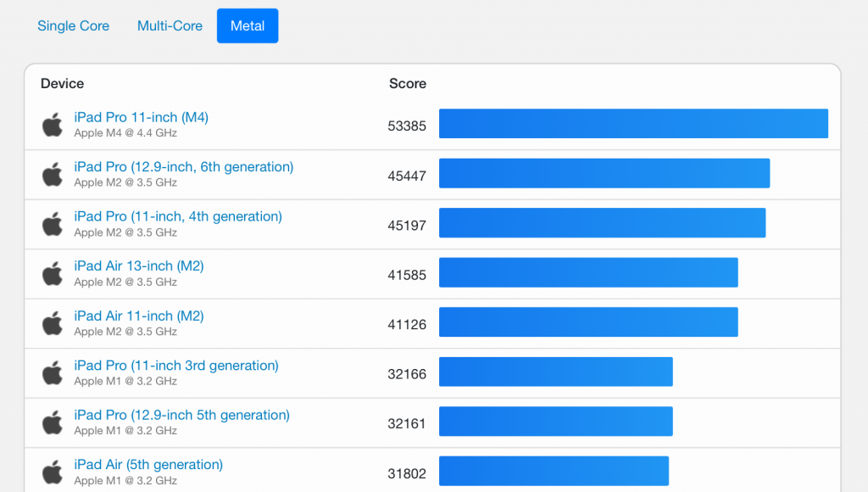Select Apple logo beside iPad Air 13-inch (M2)
The height and width of the screenshot is (492, 868).
(x=53, y=274)
